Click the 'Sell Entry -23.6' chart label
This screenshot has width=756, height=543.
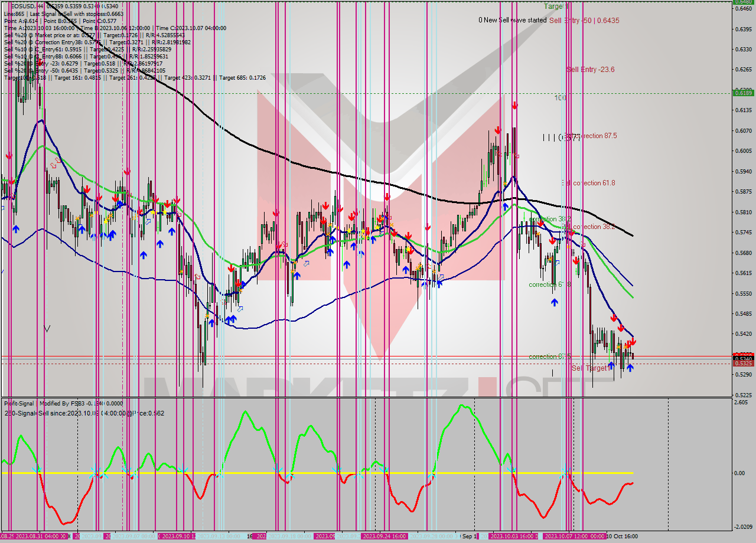point(590,70)
